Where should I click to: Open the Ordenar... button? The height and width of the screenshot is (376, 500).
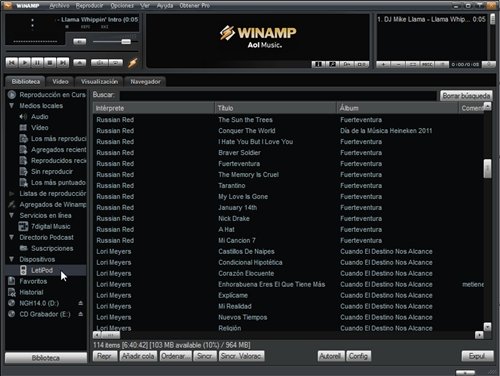point(176,356)
